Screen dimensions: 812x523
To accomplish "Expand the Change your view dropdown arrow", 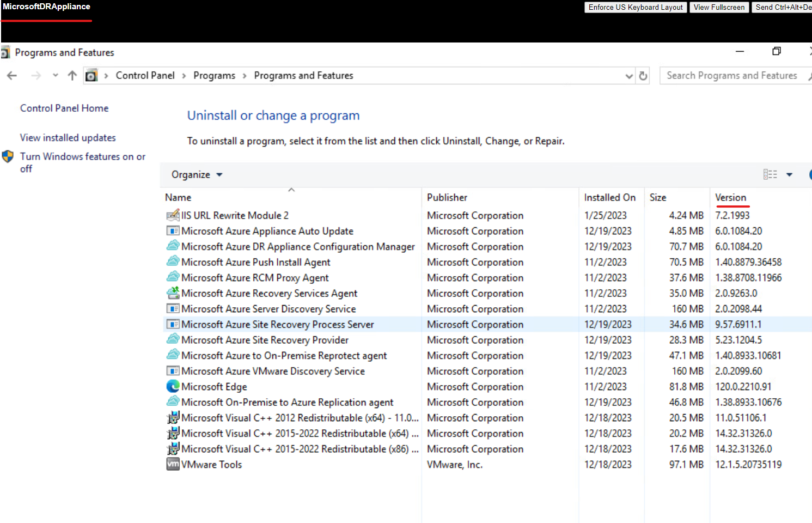I will [790, 174].
